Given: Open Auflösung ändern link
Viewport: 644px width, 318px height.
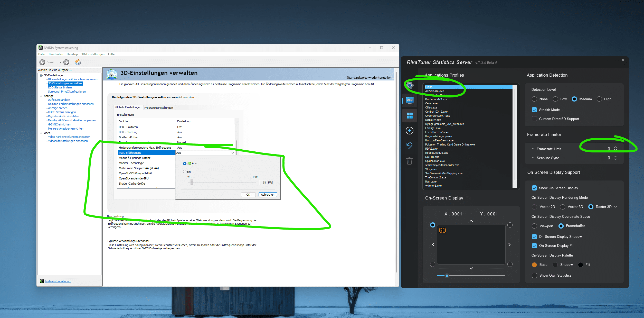Looking at the screenshot, I should click(59, 100).
